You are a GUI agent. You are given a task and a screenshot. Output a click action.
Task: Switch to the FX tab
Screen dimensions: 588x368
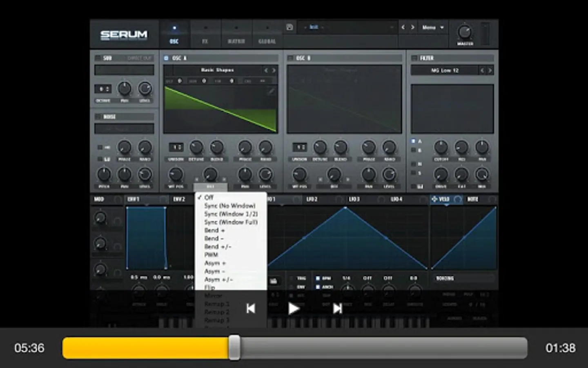coord(205,34)
